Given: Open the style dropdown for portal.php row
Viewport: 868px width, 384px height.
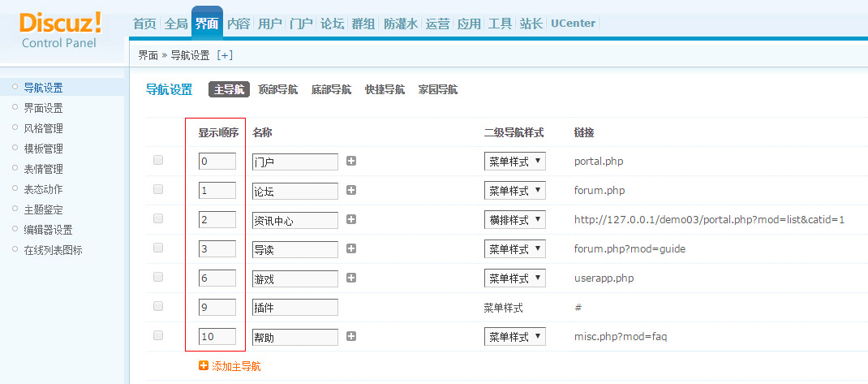Looking at the screenshot, I should (x=515, y=162).
